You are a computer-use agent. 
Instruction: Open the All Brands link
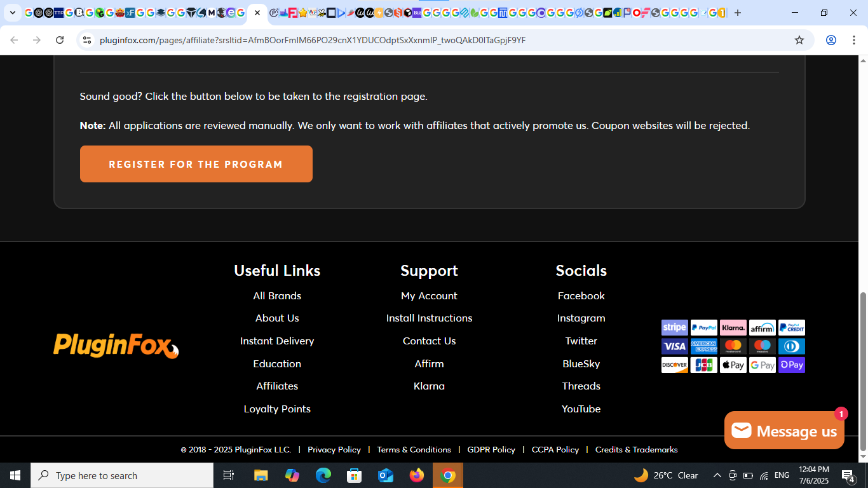[277, 296]
